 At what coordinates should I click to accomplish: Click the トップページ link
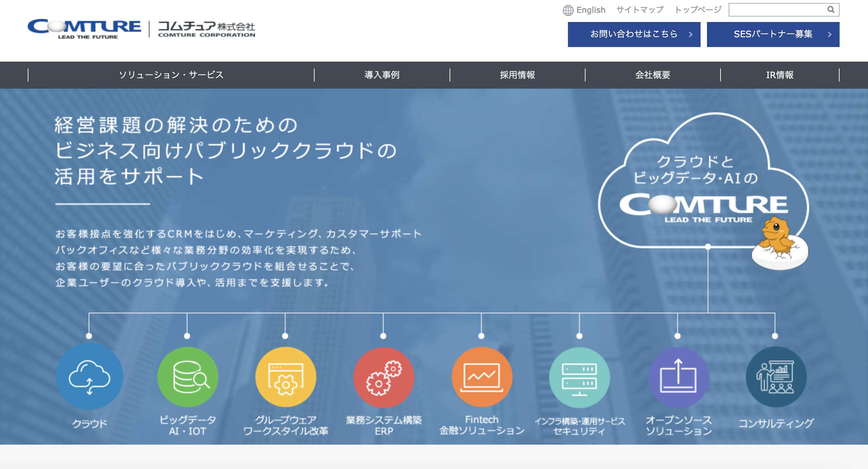(698, 10)
